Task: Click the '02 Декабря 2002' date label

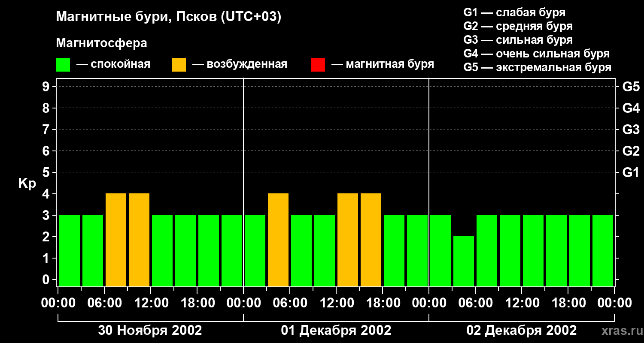Action: point(522,331)
